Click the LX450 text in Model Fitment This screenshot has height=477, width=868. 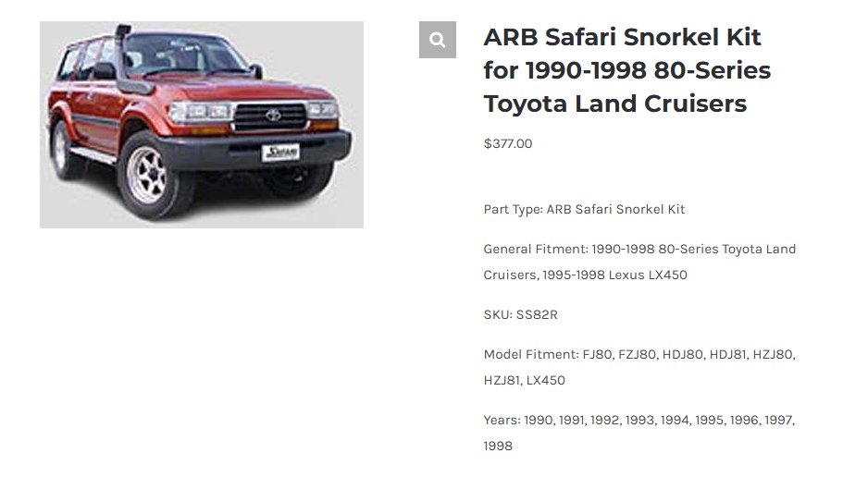point(545,380)
